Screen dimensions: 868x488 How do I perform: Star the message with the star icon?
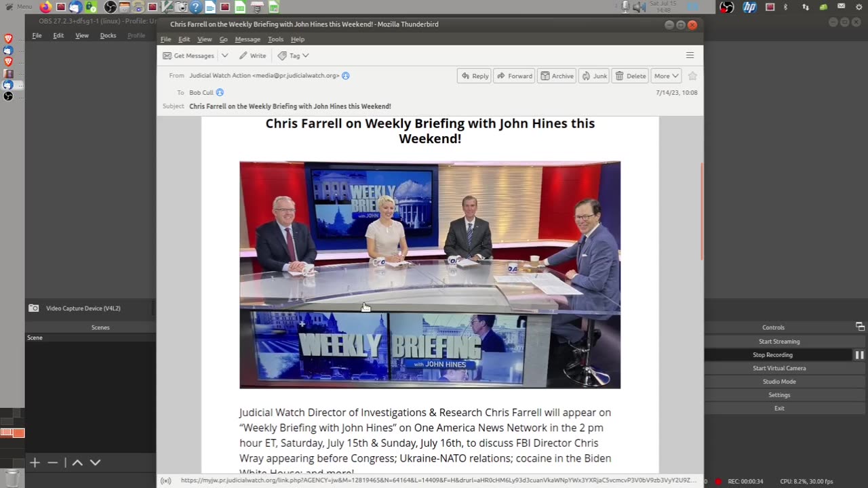[692, 76]
